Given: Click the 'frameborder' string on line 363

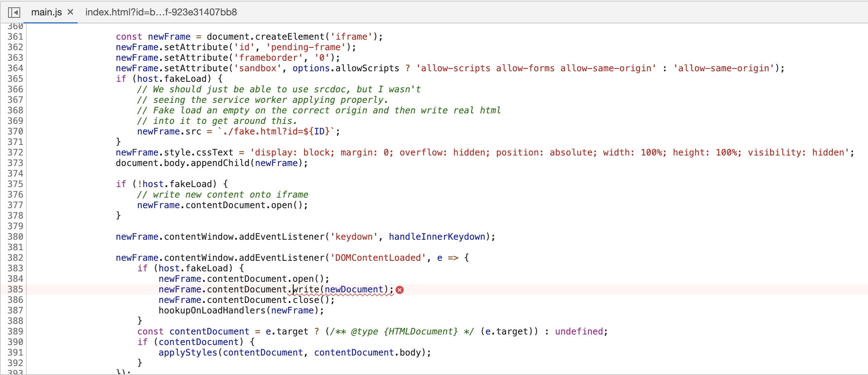Looking at the screenshot, I should [269, 58].
